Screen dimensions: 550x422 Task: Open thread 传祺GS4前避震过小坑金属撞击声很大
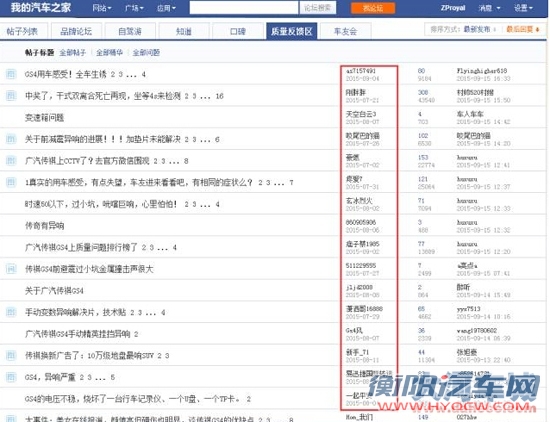[89, 269]
